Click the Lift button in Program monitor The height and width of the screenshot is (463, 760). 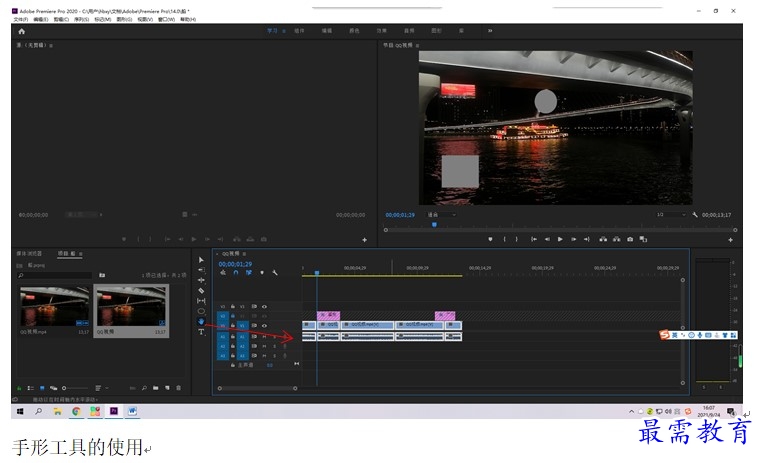tap(603, 239)
